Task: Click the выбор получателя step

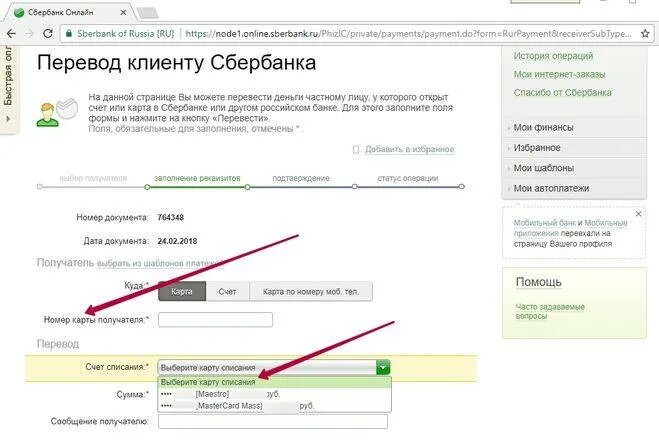Action: (93, 178)
